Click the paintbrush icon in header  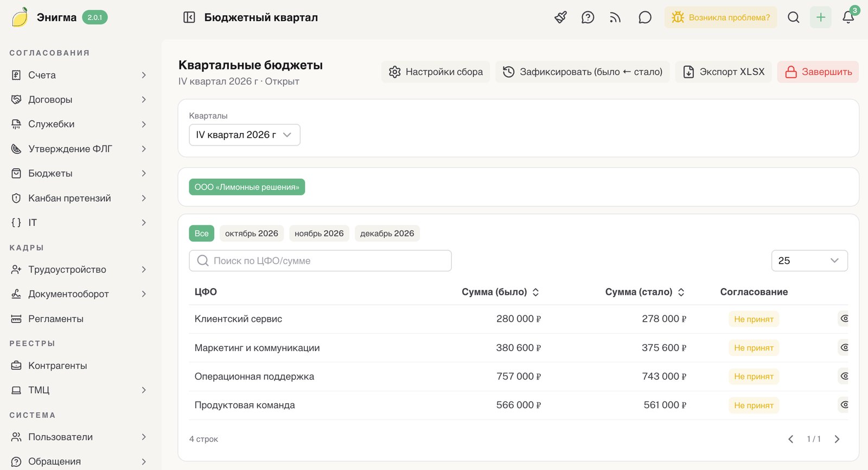561,17
